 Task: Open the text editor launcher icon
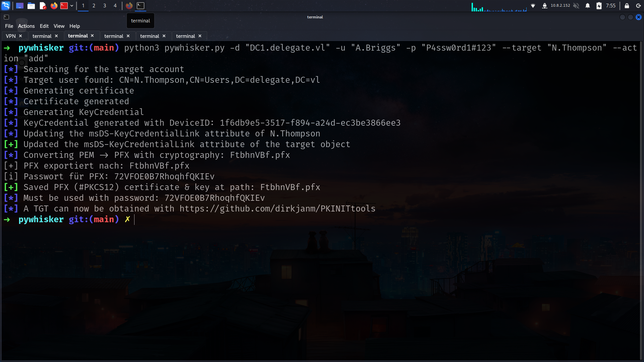coord(43,6)
